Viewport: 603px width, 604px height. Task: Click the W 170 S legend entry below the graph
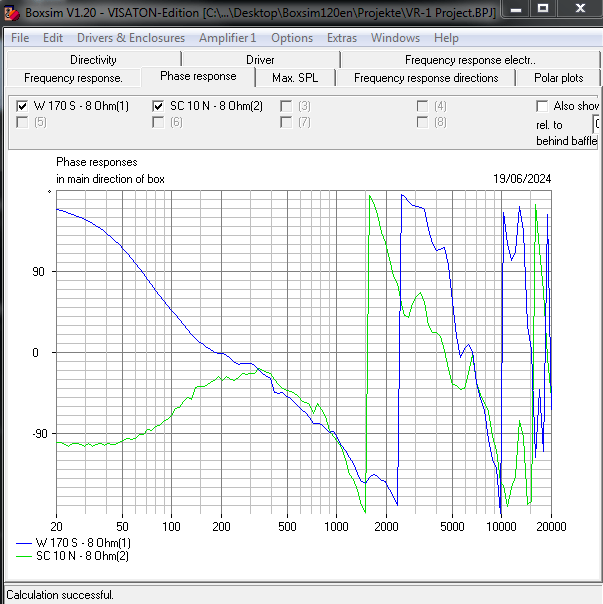tap(73, 543)
